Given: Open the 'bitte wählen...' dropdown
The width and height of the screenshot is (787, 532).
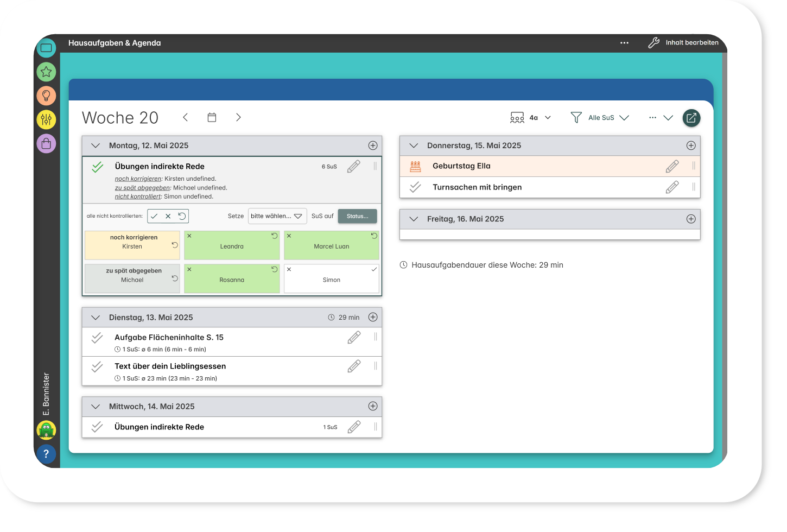Looking at the screenshot, I should pyautogui.click(x=277, y=216).
